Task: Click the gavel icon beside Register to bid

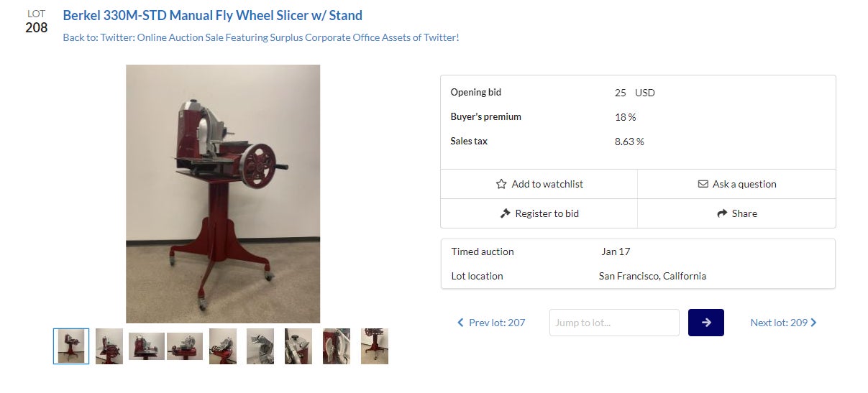Action: (505, 213)
